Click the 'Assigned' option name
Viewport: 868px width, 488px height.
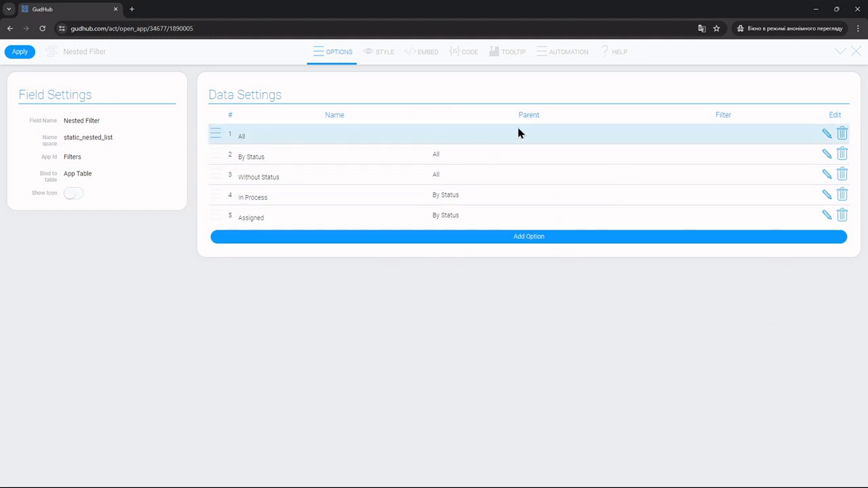tap(251, 218)
